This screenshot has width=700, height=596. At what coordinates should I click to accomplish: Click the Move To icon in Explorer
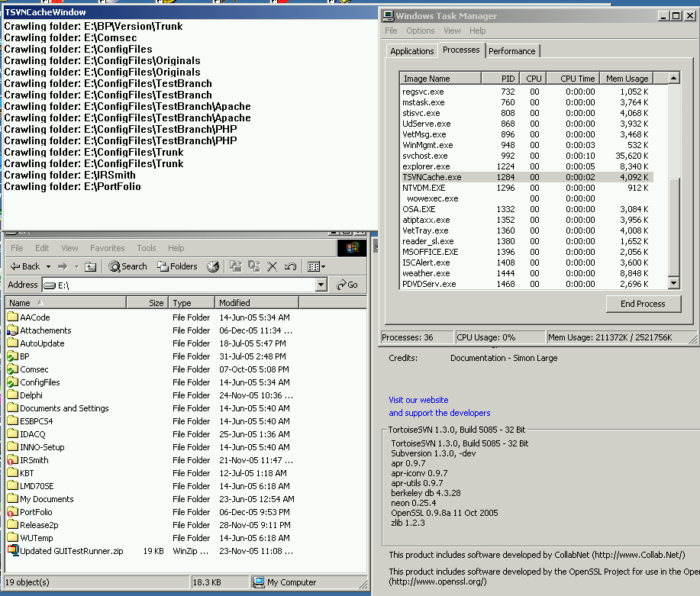pos(236,266)
